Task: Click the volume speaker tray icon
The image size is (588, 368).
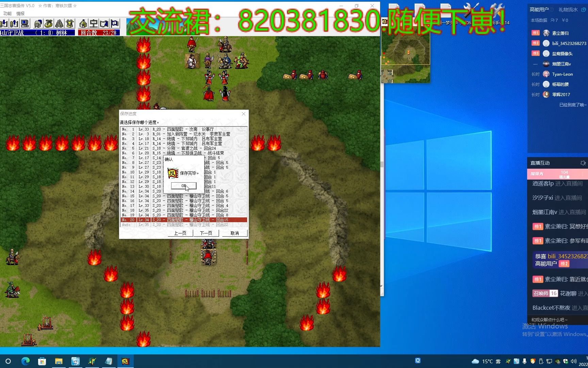Action: [574, 361]
